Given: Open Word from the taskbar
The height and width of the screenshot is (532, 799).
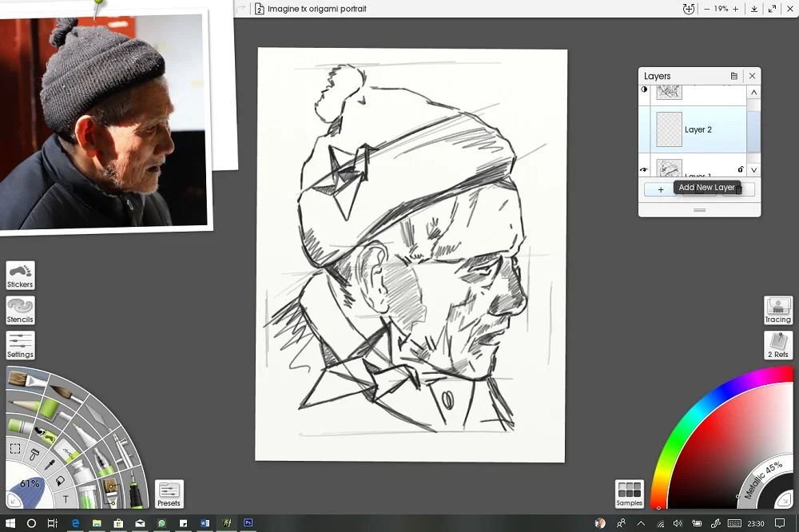Looking at the screenshot, I should tap(205, 523).
